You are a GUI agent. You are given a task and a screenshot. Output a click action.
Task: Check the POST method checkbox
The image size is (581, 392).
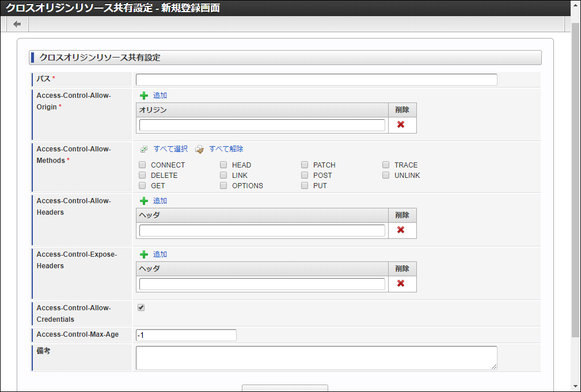[305, 176]
